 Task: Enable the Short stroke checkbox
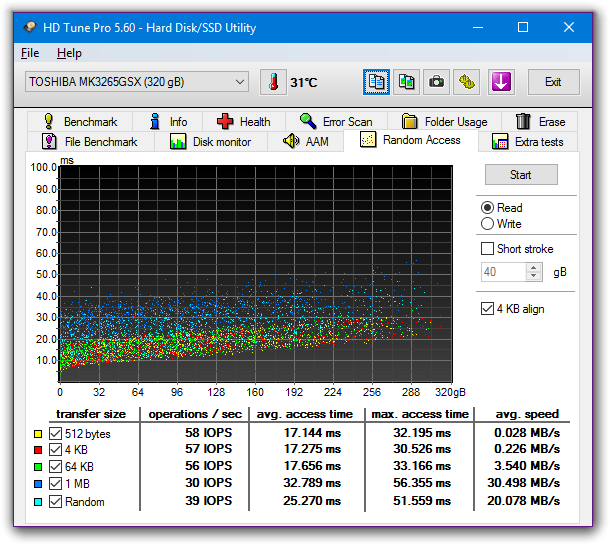pyautogui.click(x=488, y=249)
